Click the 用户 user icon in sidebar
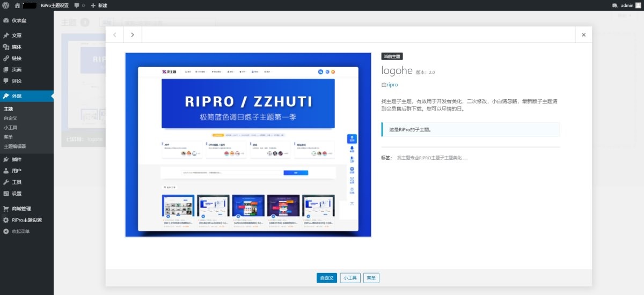Image resolution: width=644 pixels, height=295 pixels. click(6, 171)
